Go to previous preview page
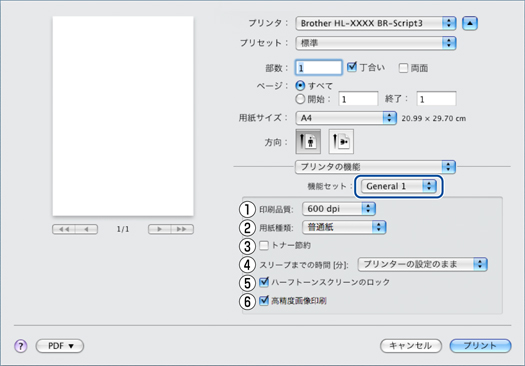 tap(87, 229)
